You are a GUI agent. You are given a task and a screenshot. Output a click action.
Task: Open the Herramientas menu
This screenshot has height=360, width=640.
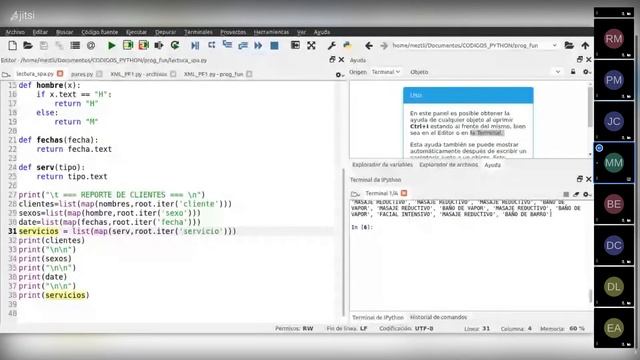point(271,32)
